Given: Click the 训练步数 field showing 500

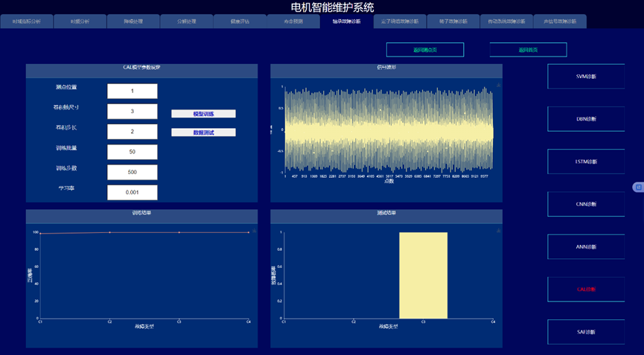Looking at the screenshot, I should [132, 172].
